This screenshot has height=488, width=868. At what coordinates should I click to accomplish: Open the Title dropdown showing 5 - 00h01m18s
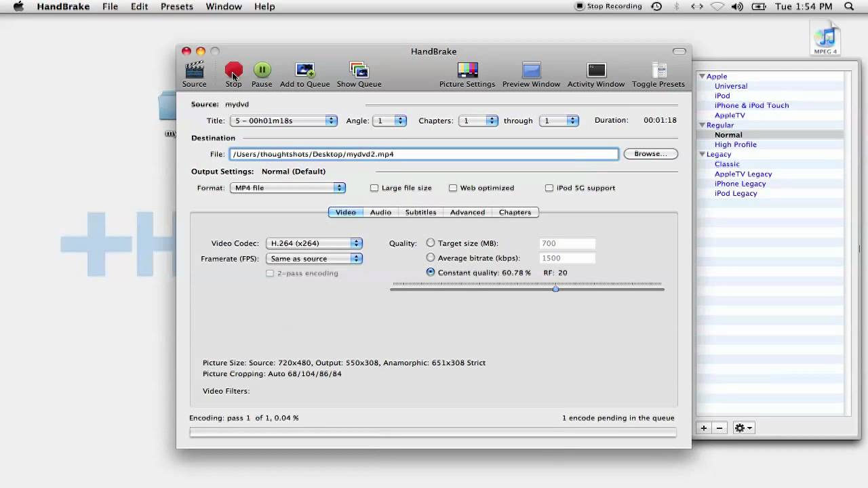[283, 121]
